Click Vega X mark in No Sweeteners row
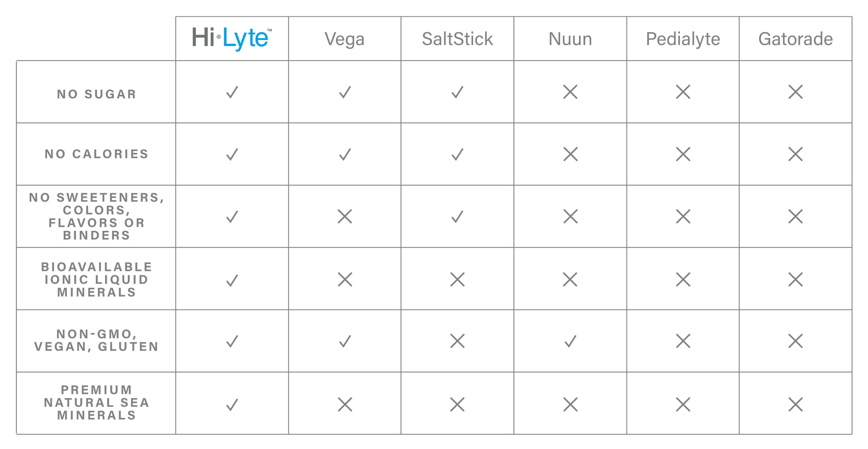The height and width of the screenshot is (449, 868). (345, 216)
